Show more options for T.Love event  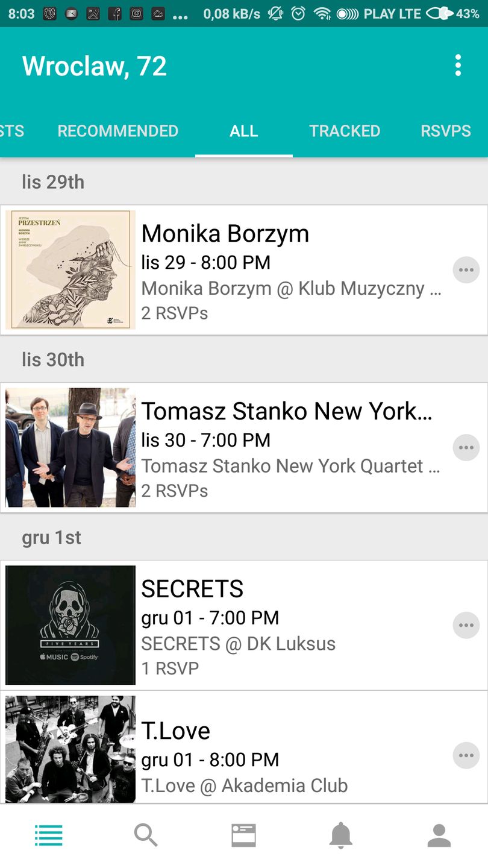pos(466,755)
